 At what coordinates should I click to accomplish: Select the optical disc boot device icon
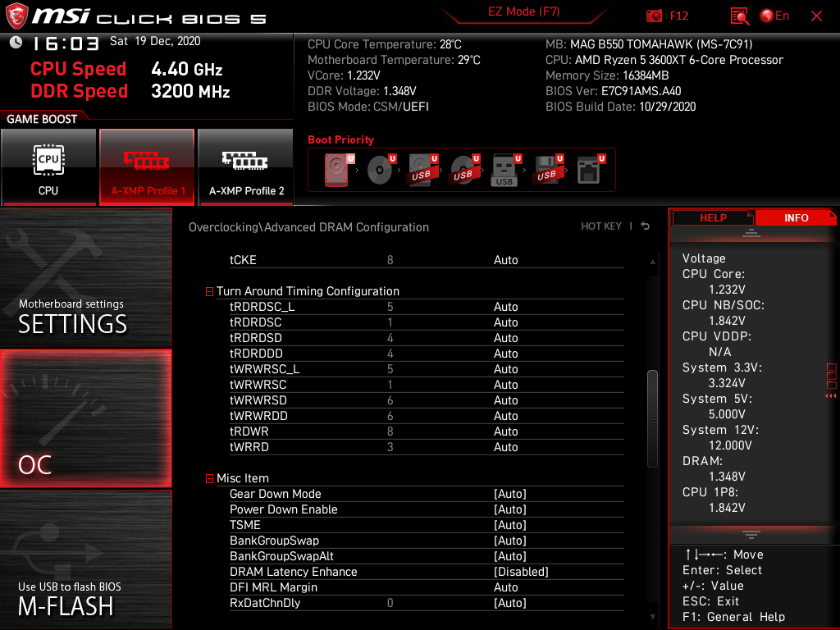click(381, 170)
